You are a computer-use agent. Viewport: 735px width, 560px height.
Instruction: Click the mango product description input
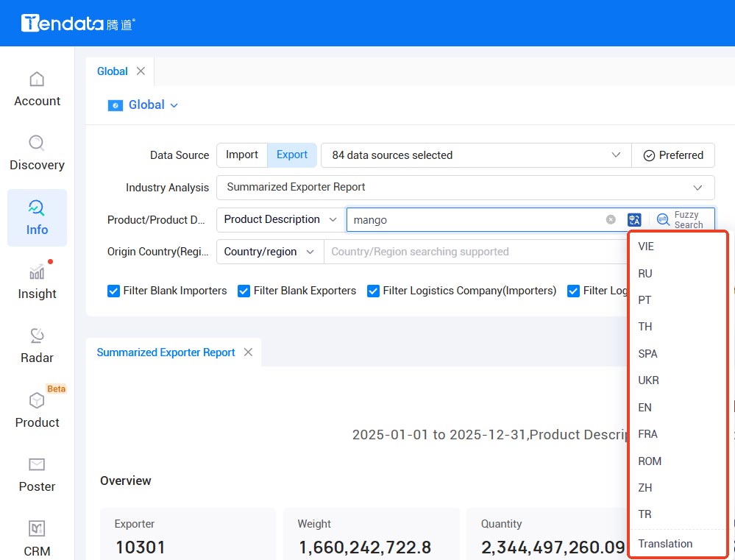click(x=476, y=220)
